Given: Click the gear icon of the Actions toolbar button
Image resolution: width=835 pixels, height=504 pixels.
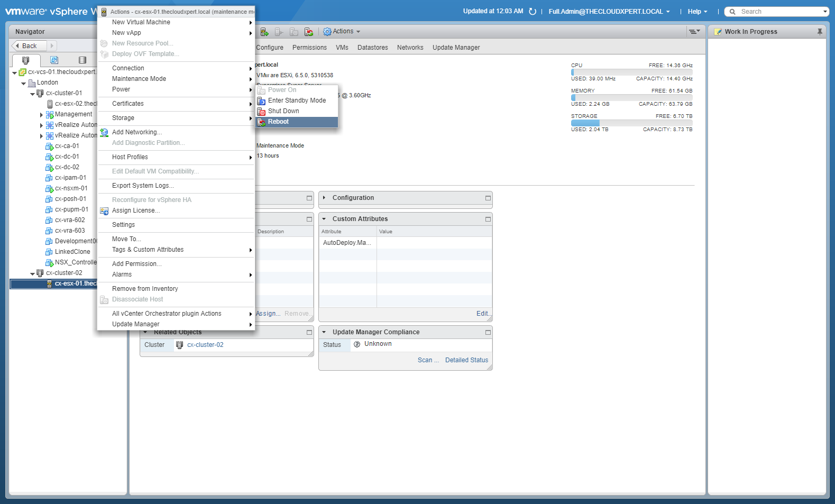Looking at the screenshot, I should (327, 32).
